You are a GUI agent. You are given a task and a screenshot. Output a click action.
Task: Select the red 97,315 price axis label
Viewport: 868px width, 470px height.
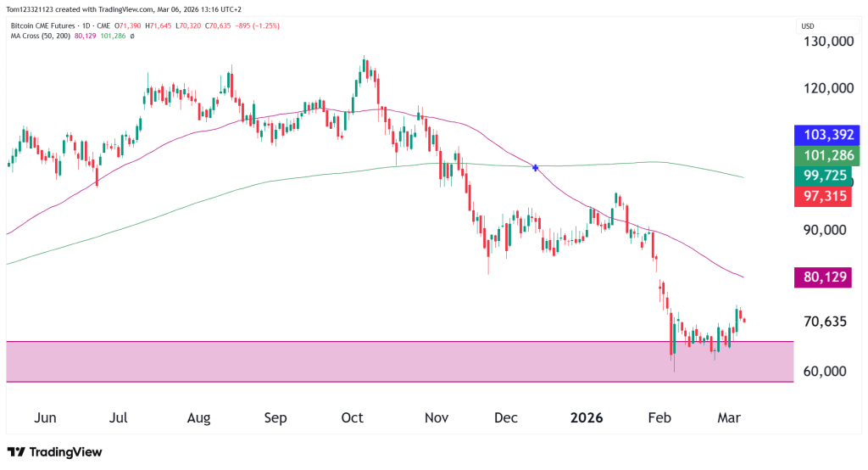point(826,197)
